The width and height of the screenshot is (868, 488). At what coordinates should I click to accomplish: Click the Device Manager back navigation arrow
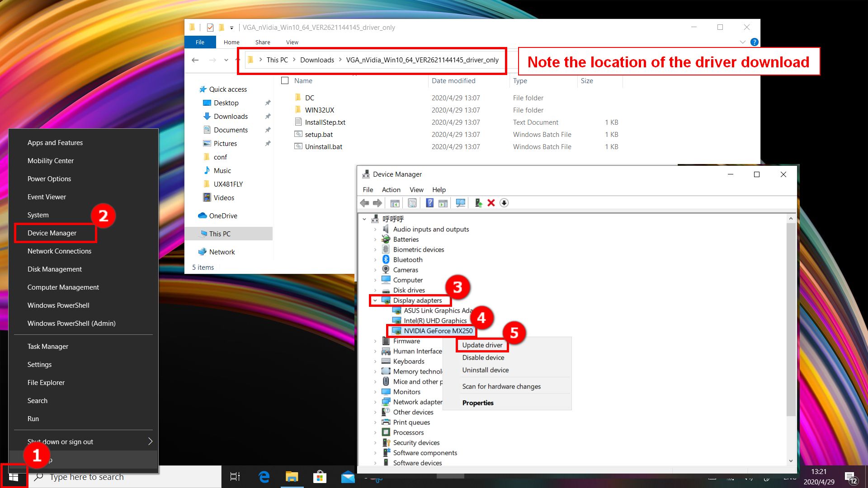pos(365,202)
